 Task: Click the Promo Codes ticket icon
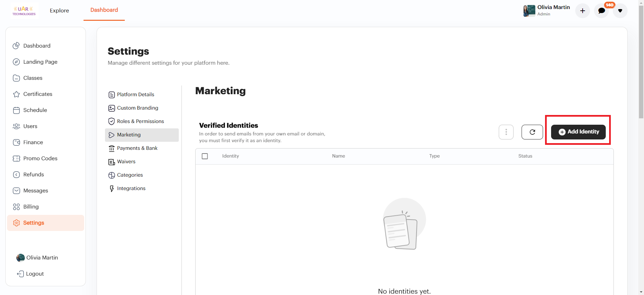16,158
